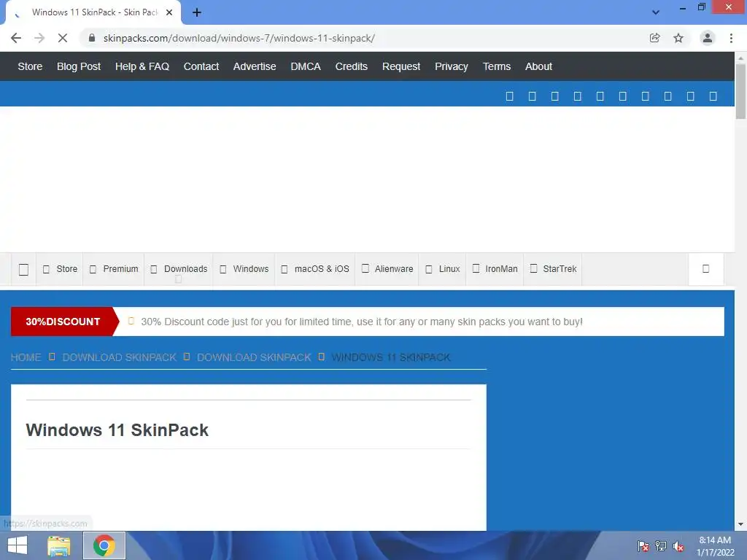Screen dimensions: 747x560
Task: Expand the Downloads category menu
Action: click(179, 269)
